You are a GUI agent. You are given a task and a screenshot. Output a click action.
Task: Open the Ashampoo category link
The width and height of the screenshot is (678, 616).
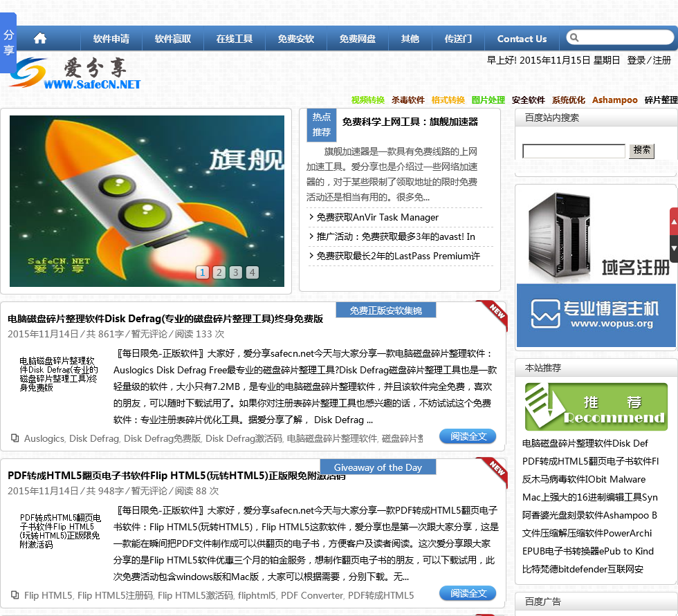(x=614, y=100)
